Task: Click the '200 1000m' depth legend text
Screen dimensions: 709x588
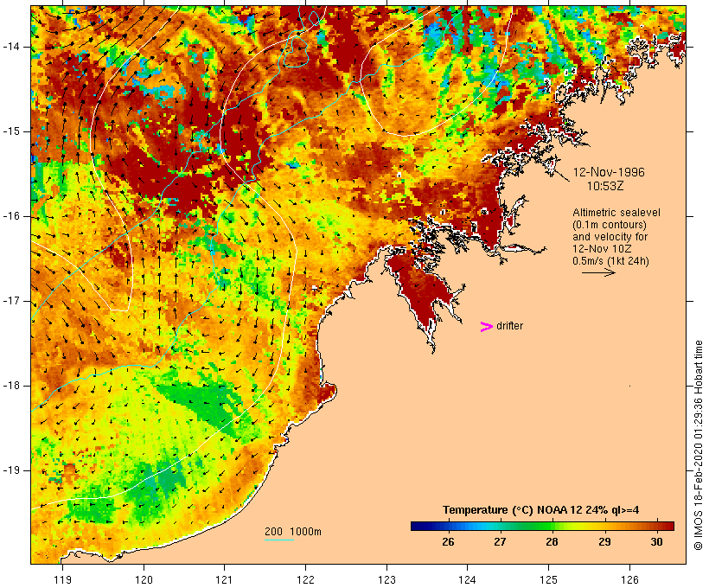Action: pyautogui.click(x=293, y=532)
